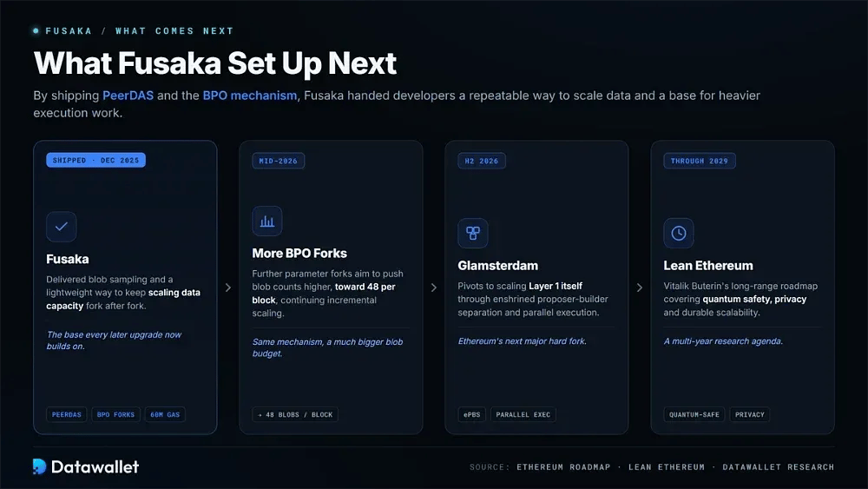Click the chevron arrow after the Fusaka card

click(x=228, y=287)
